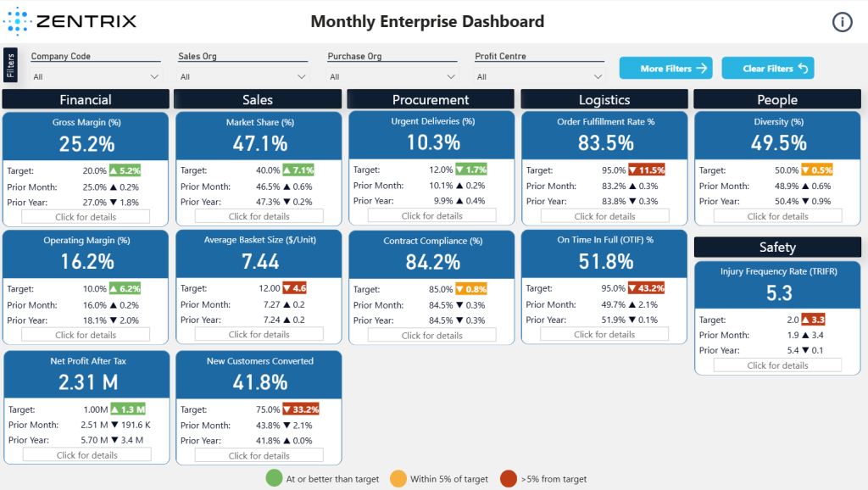
Task: Click the Zentrix logo
Action: pyautogui.click(x=70, y=21)
